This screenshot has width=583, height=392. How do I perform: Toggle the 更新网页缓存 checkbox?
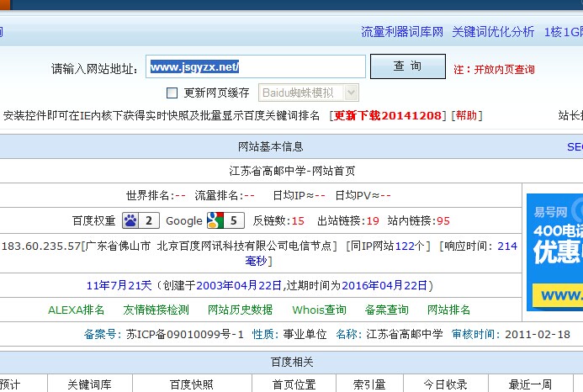click(x=172, y=93)
